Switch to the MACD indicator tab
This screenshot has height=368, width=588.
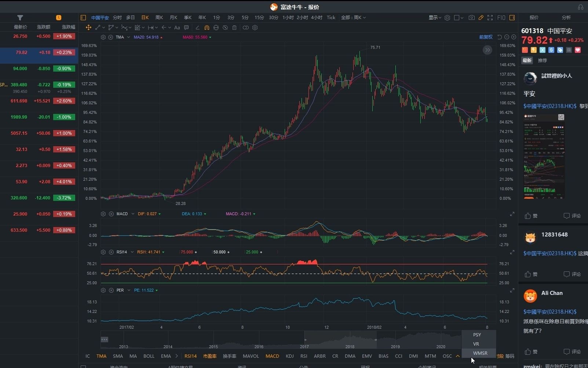[x=272, y=356]
